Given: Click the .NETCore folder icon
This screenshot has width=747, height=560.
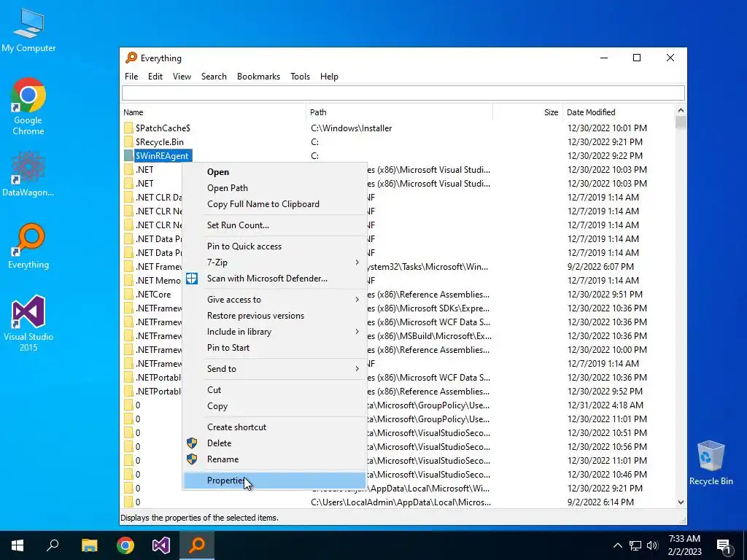Looking at the screenshot, I should 128,295.
